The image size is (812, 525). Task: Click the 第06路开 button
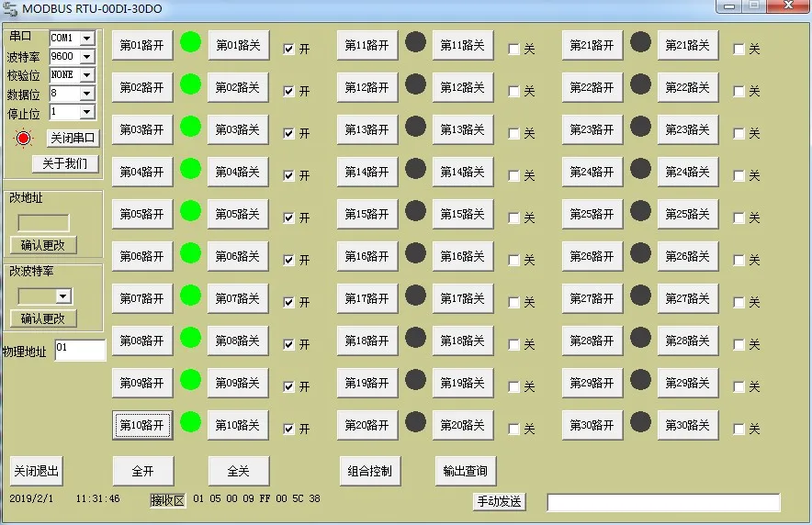[x=142, y=257]
